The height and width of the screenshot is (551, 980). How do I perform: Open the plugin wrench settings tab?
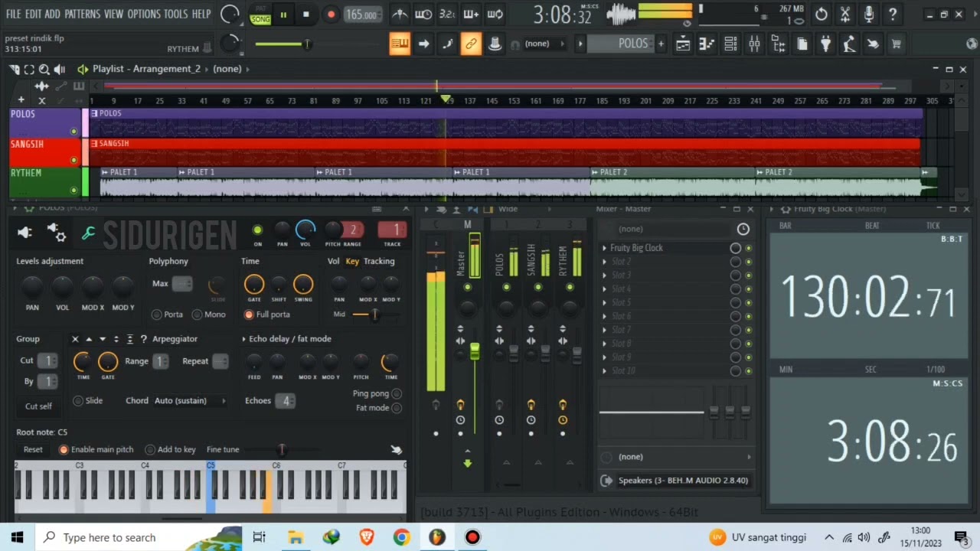pyautogui.click(x=88, y=233)
